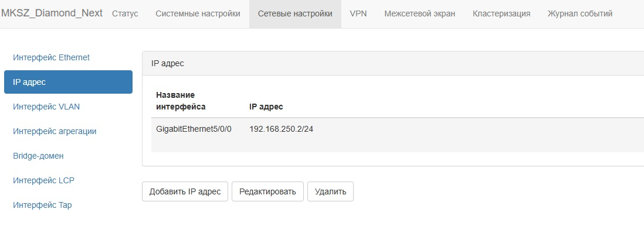
Task: Click the 192.168.250.2/24 address cell
Action: 282,129
